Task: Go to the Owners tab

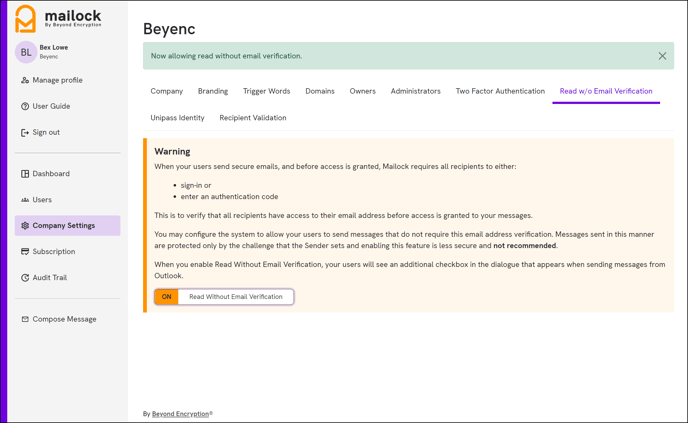Action: point(362,91)
